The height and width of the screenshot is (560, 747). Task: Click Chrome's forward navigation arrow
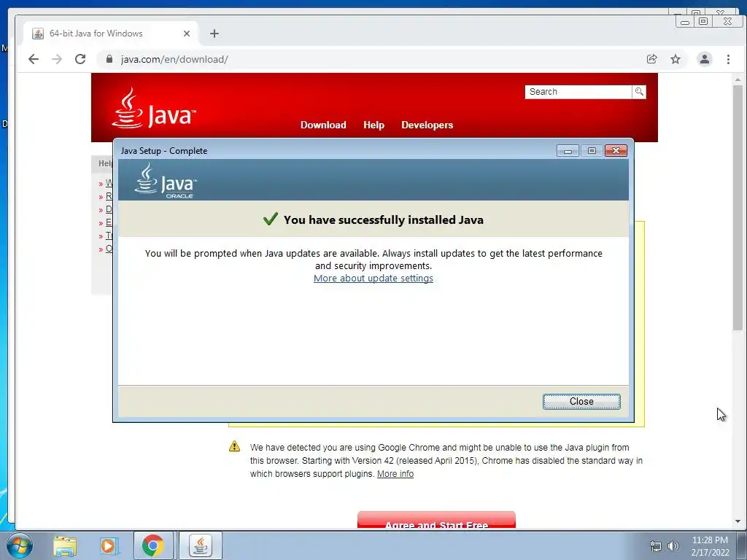pos(57,59)
